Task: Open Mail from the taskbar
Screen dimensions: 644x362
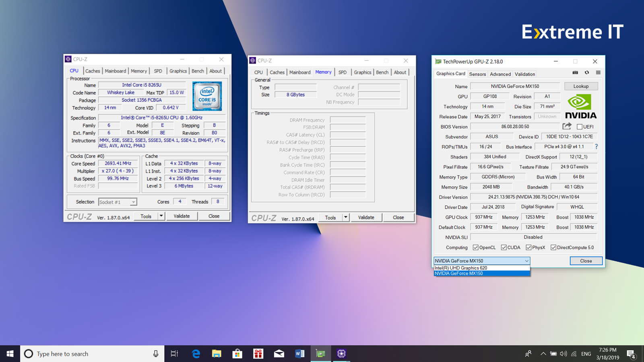Action: [279, 354]
